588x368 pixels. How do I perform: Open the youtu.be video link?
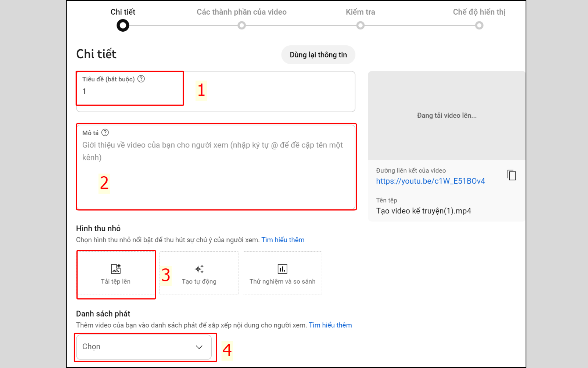pos(430,181)
